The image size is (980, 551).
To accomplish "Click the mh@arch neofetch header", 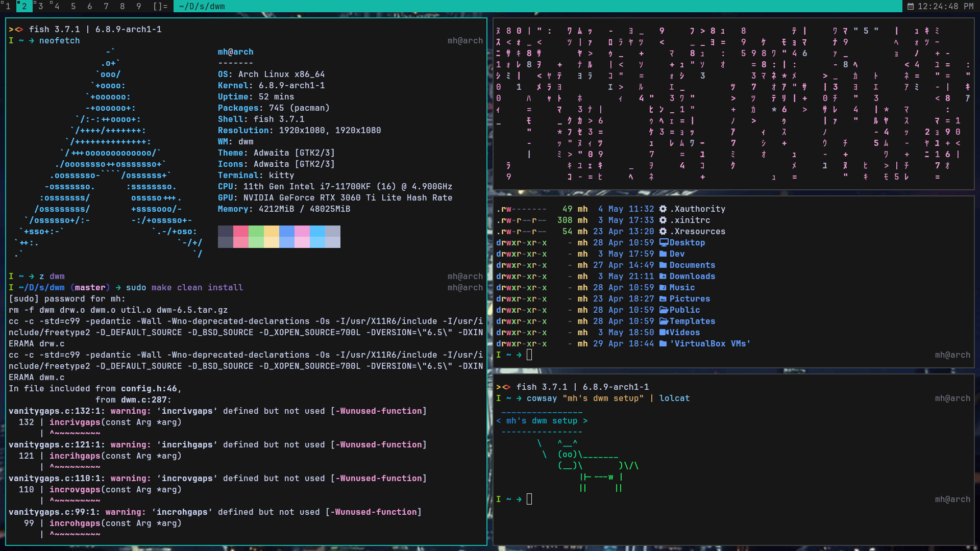I will point(235,52).
